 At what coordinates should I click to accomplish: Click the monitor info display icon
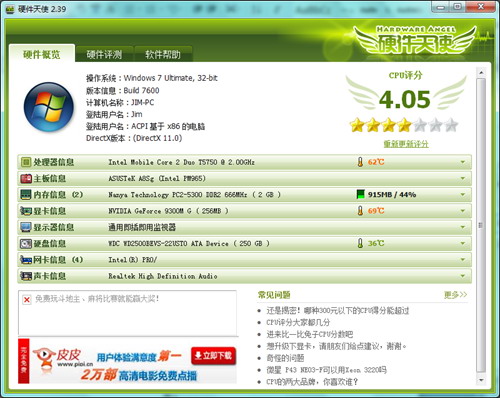pos(26,227)
